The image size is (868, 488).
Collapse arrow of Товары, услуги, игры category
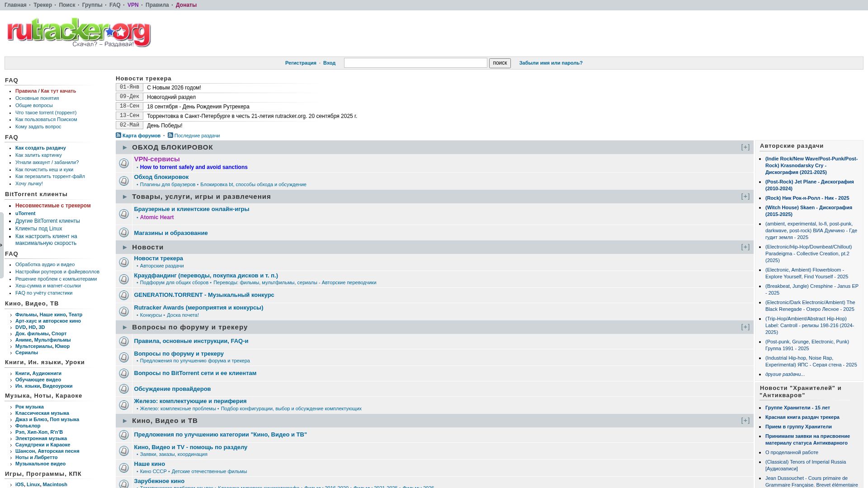(125, 197)
